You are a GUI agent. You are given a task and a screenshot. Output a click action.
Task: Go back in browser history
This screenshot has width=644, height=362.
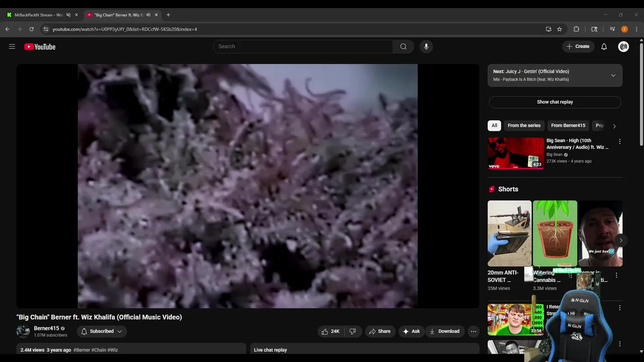[x=8, y=29]
